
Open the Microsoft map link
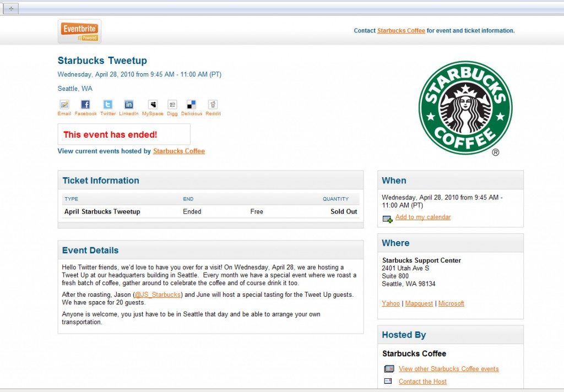[451, 303]
